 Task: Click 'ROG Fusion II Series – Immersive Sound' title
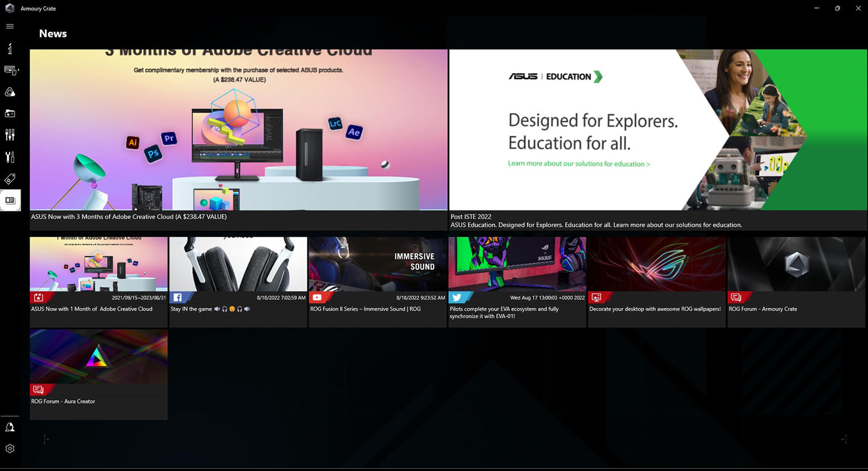tap(365, 309)
